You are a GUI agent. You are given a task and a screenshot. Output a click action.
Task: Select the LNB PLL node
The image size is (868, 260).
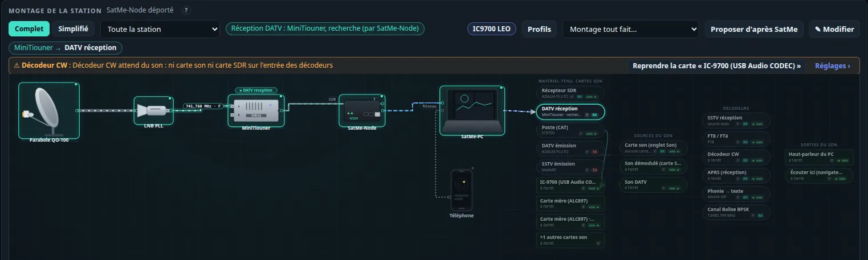pyautogui.click(x=153, y=111)
